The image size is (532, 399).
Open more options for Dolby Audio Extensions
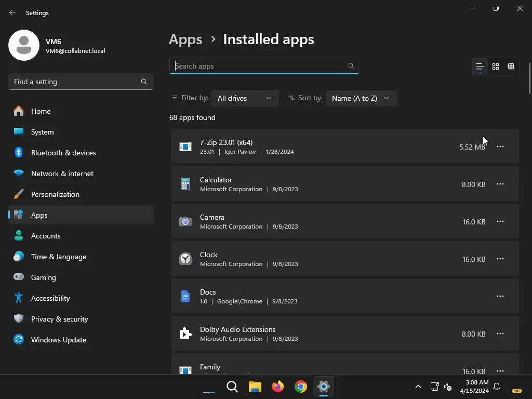point(500,334)
